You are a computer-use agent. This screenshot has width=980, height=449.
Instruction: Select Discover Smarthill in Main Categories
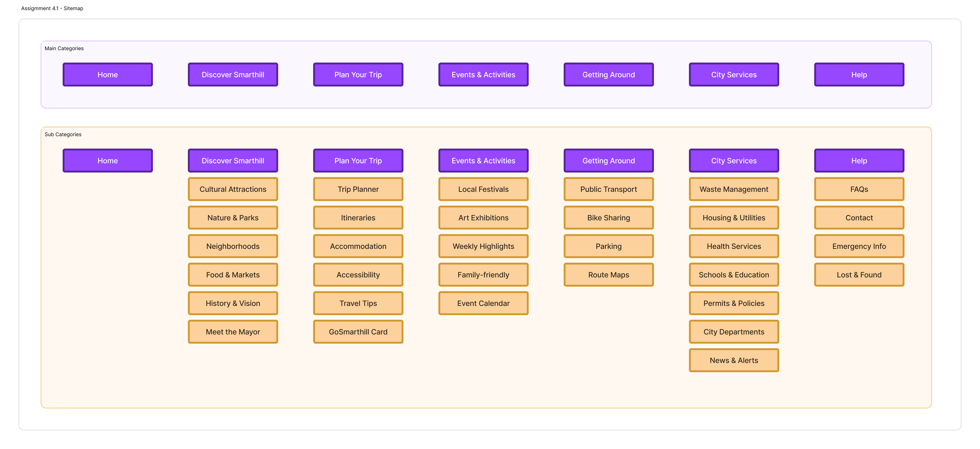233,75
